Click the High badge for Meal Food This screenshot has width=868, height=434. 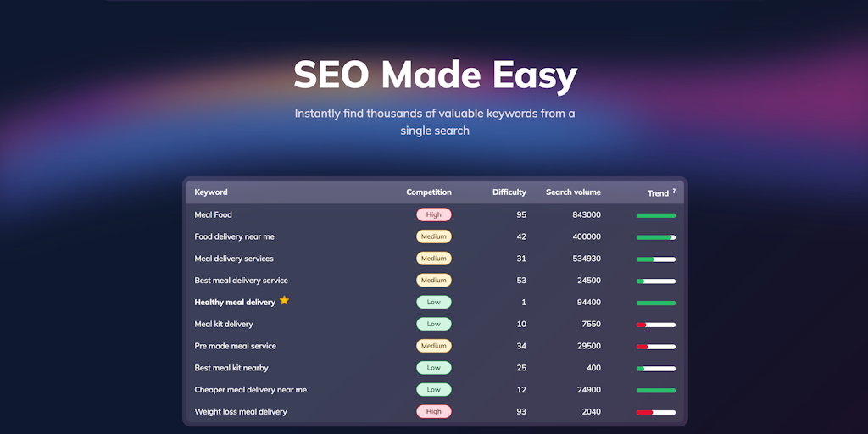tap(434, 214)
